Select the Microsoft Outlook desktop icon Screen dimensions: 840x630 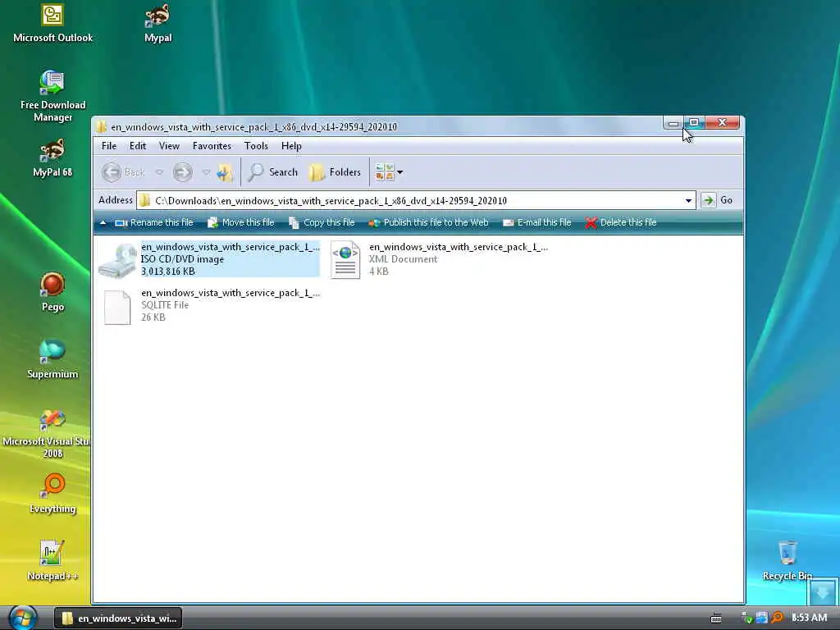point(52,24)
